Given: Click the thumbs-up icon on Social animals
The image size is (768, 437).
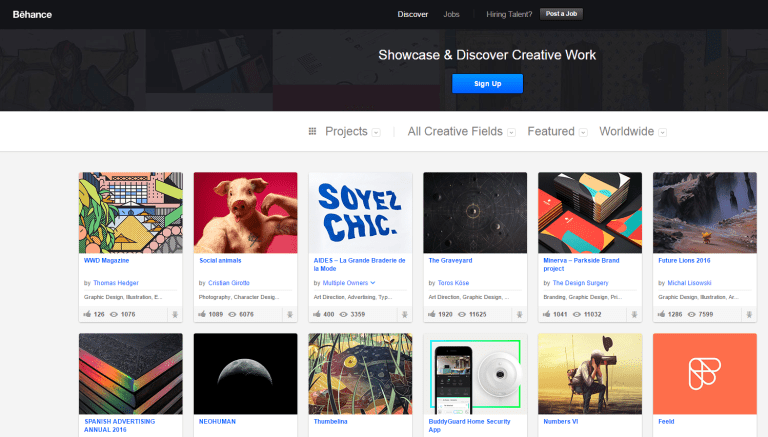Looking at the screenshot, I should pyautogui.click(x=202, y=314).
